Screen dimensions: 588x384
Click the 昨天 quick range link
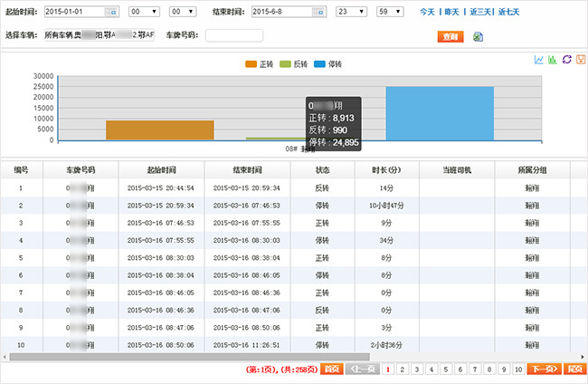tap(452, 12)
